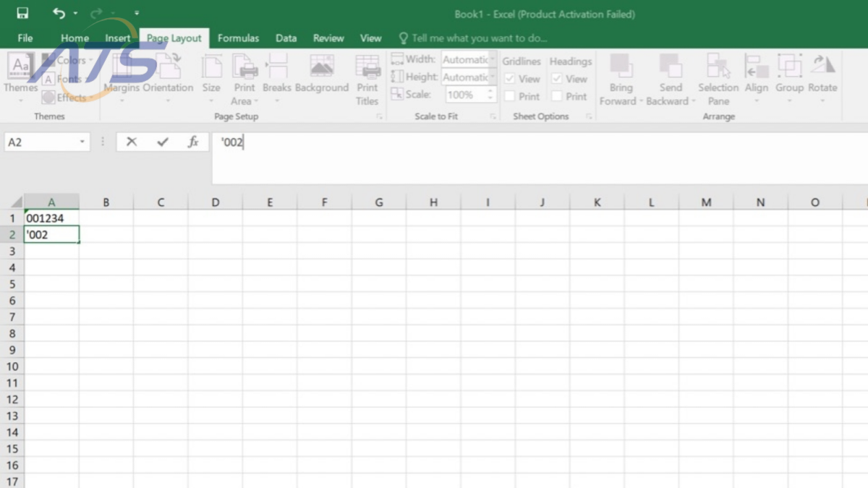
Task: Open theme Effects dropdown
Action: click(x=65, y=97)
